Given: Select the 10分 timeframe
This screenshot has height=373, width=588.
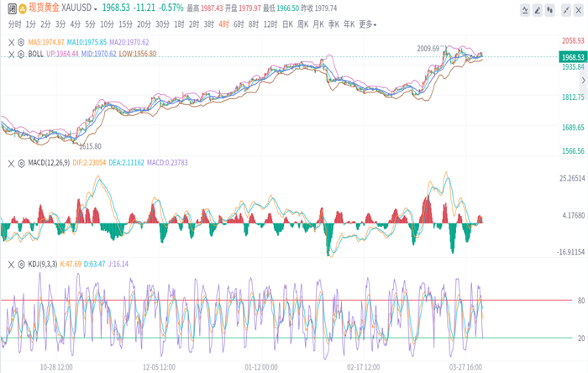Looking at the screenshot, I should pos(107,24).
